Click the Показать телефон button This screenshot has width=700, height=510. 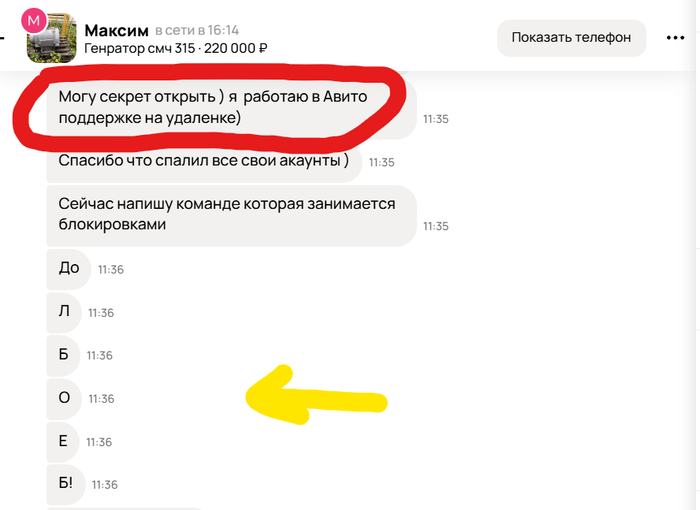click(x=571, y=38)
